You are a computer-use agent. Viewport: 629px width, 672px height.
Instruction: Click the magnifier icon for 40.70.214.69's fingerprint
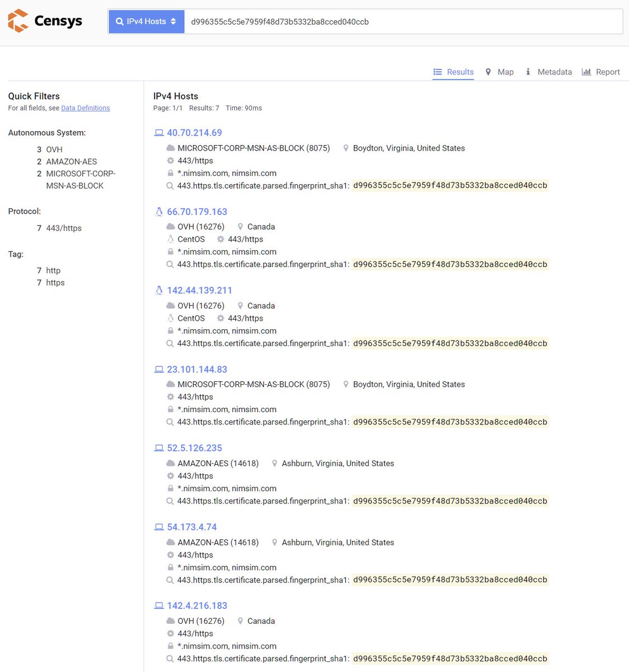coord(170,186)
